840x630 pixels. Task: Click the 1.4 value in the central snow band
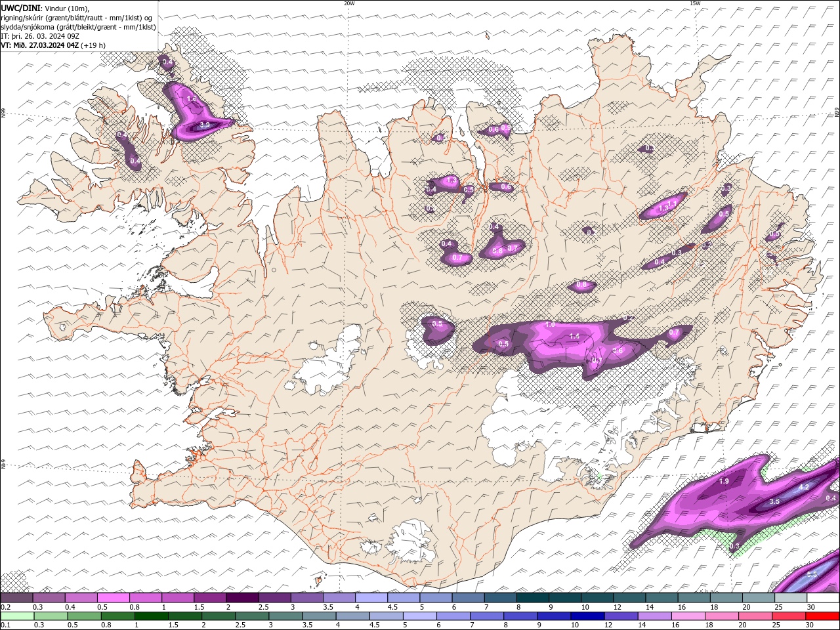pyautogui.click(x=574, y=336)
